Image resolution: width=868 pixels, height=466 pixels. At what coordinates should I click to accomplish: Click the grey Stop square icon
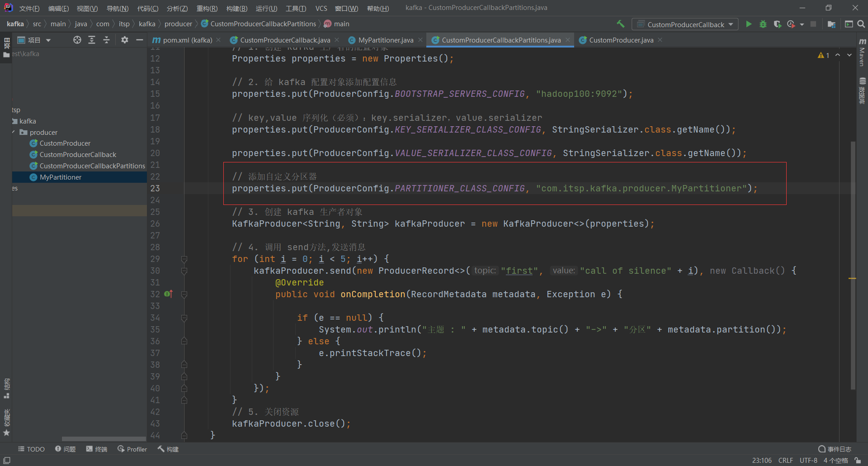(813, 24)
